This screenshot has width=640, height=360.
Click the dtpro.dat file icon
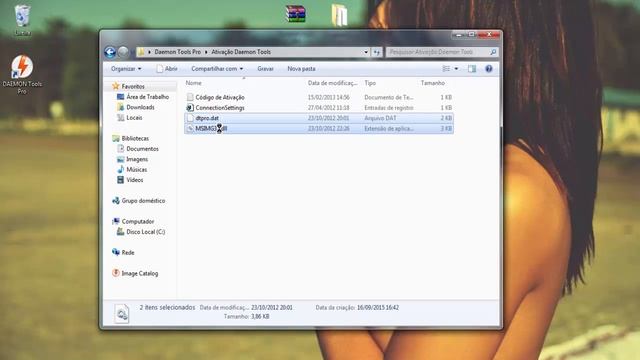(x=190, y=118)
